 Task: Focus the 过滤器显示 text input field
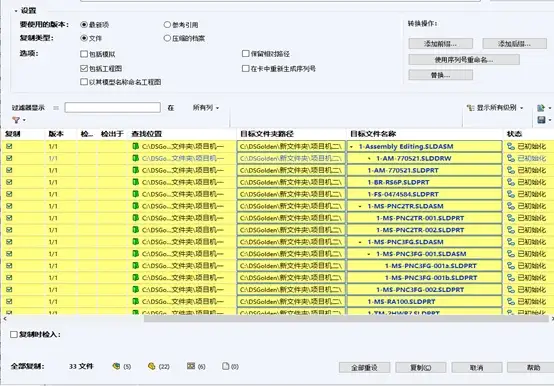[112, 108]
